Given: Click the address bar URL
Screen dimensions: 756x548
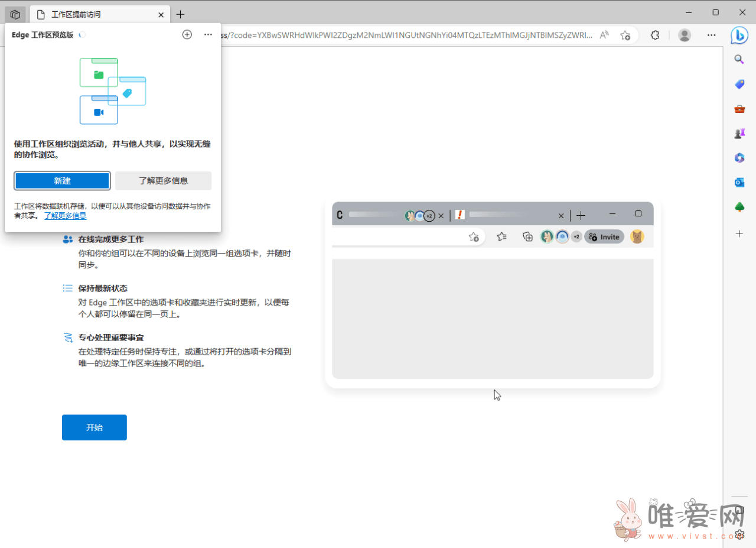Looking at the screenshot, I should [x=405, y=35].
